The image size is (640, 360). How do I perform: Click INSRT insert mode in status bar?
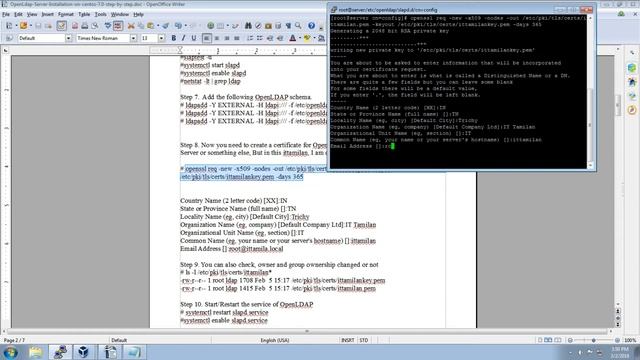click(x=347, y=340)
